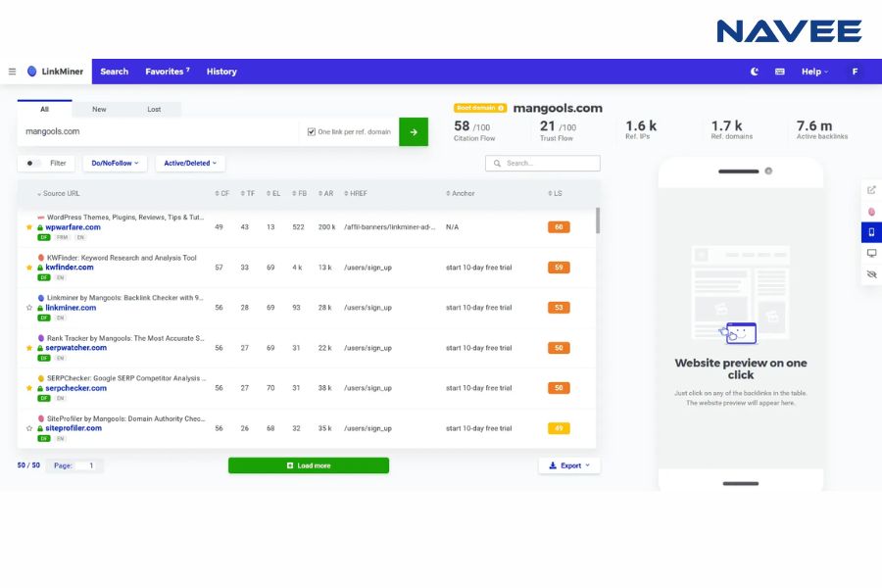The width and height of the screenshot is (882, 588).
Task: Toggle favorite star for kwfinder.com
Action: click(x=29, y=268)
